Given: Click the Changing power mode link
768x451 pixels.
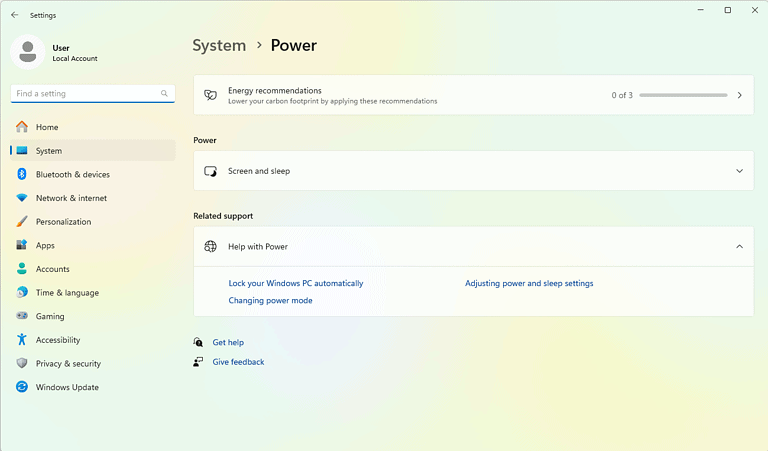Looking at the screenshot, I should 270,300.
